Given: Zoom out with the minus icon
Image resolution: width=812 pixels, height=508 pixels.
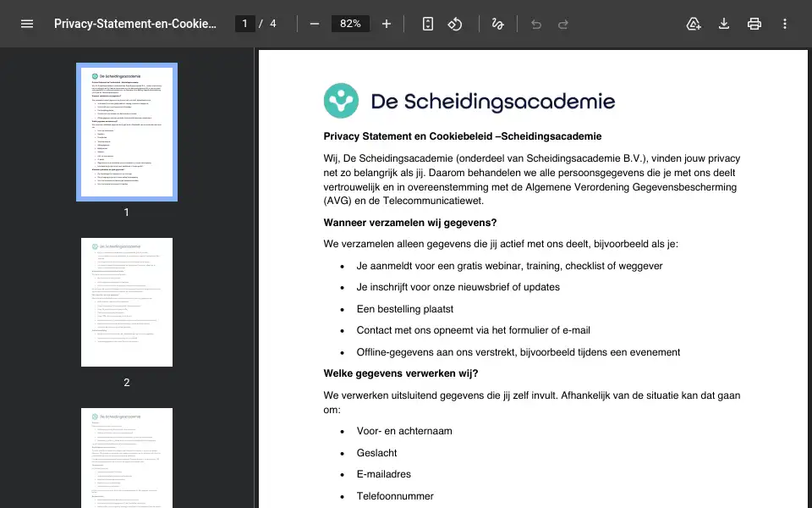Looking at the screenshot, I should tap(315, 24).
